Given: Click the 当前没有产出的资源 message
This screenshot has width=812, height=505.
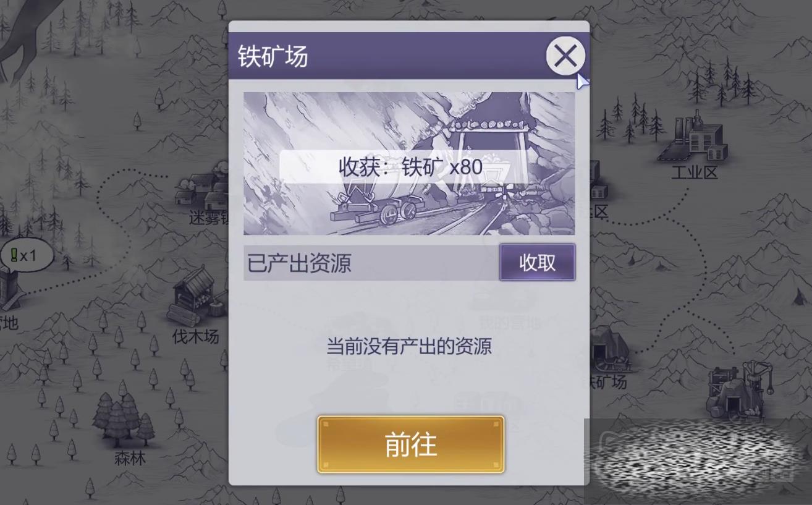Looking at the screenshot, I should (409, 346).
